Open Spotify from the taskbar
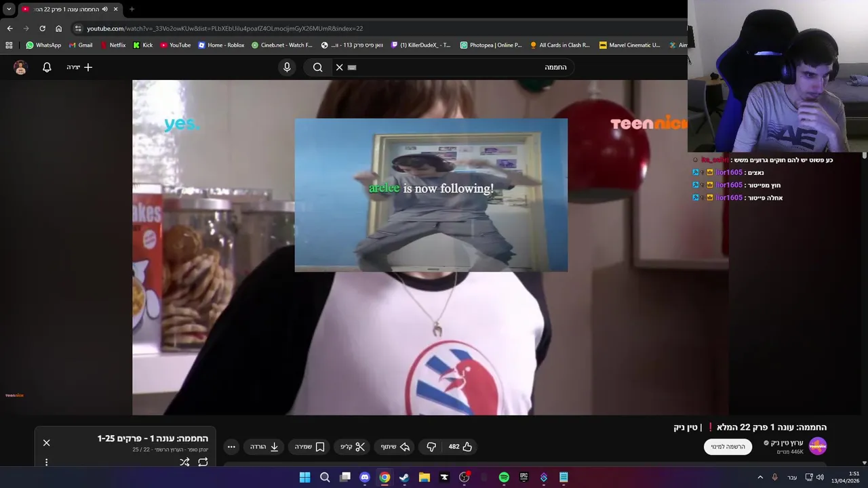The image size is (868, 488). 504,477
